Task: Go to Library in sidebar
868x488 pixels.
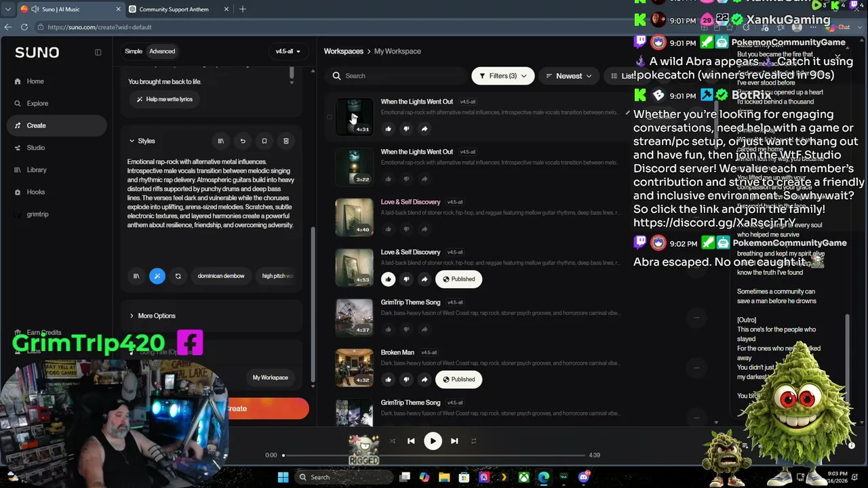Action: click(x=37, y=170)
